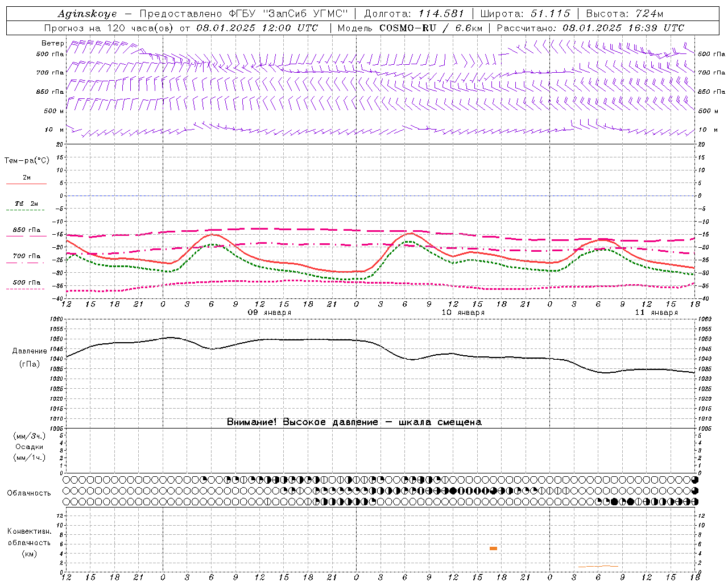The width and height of the screenshot is (728, 582).
Task: Click the Давление pressure panel label
Action: tap(29, 351)
